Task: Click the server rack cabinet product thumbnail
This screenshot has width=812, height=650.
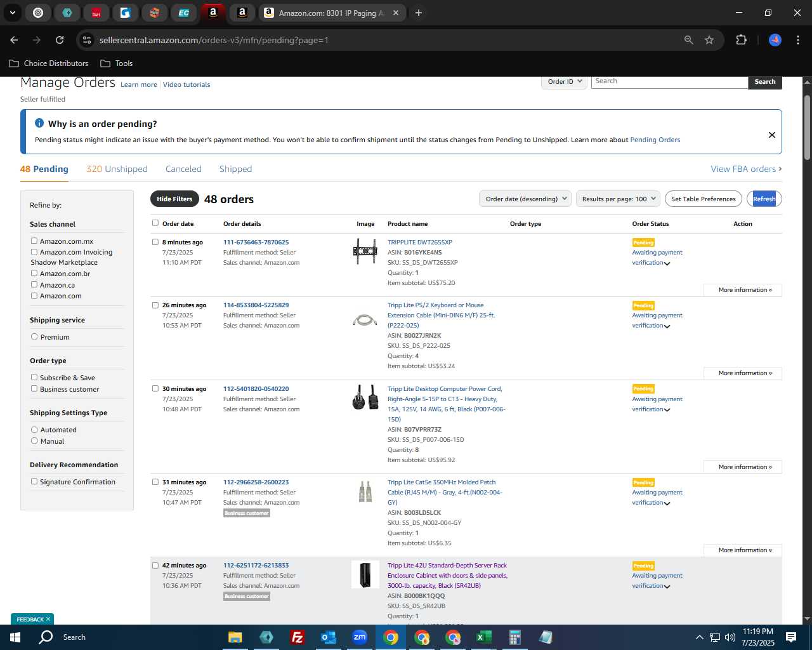Action: coord(365,574)
